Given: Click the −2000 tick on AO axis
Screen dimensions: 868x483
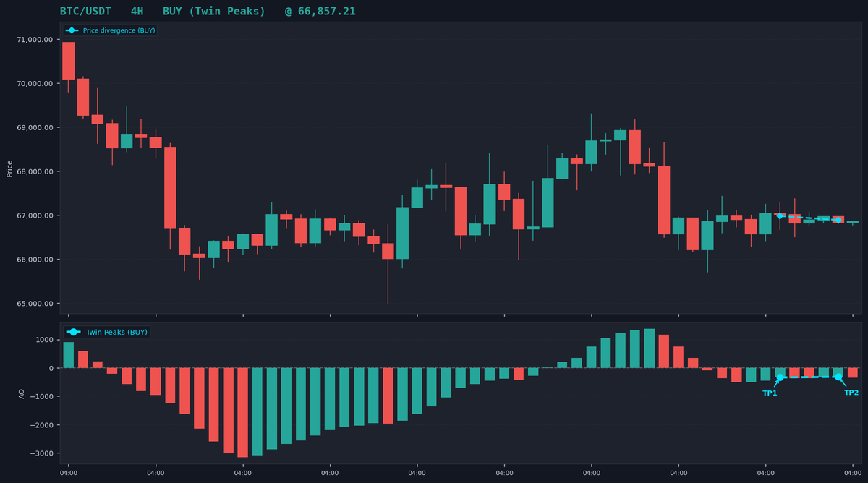Looking at the screenshot, I should 41,425.
